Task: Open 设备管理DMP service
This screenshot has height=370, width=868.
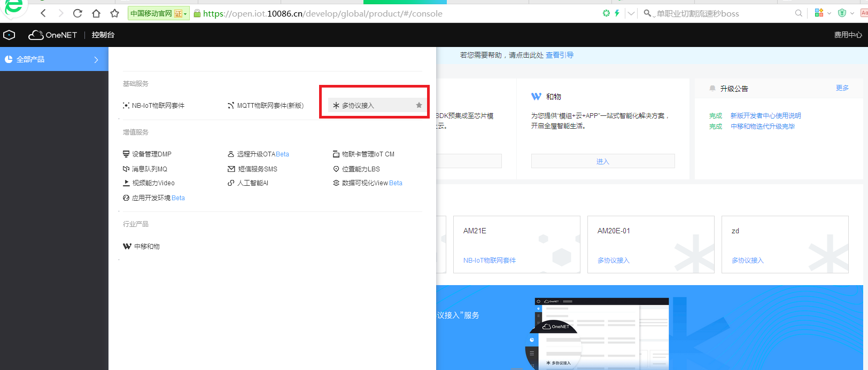Action: (x=148, y=154)
